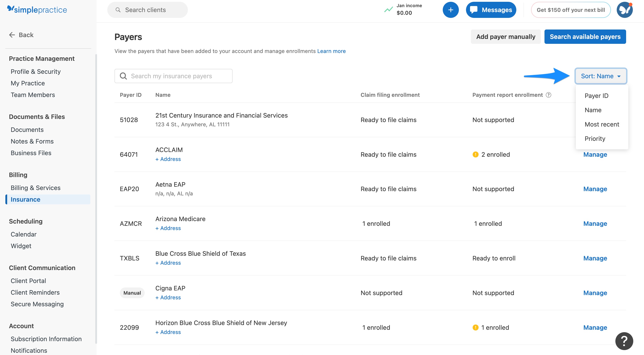The width and height of the screenshot is (644, 355).
Task: Click Manage for Arizona Medicare
Action: click(595, 224)
